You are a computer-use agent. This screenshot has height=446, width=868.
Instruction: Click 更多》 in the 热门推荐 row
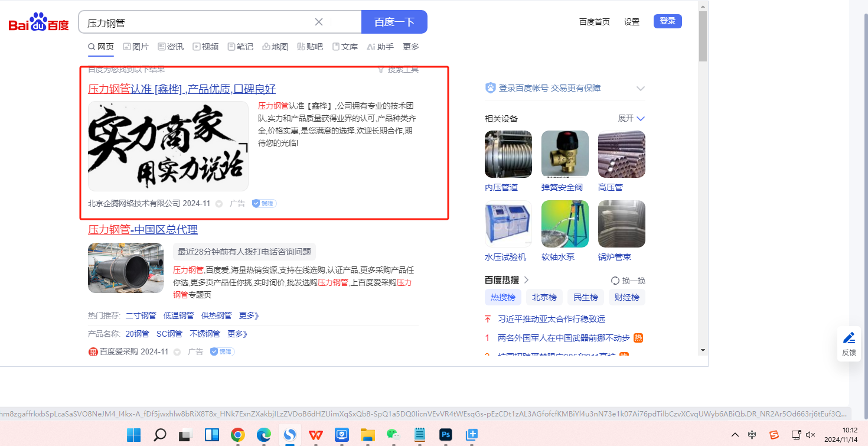pyautogui.click(x=249, y=315)
